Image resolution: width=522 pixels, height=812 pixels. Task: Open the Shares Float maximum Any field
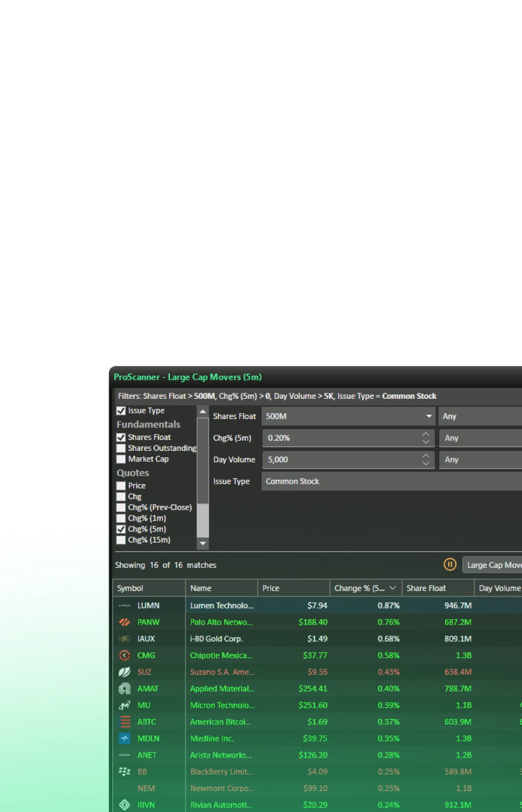480,416
